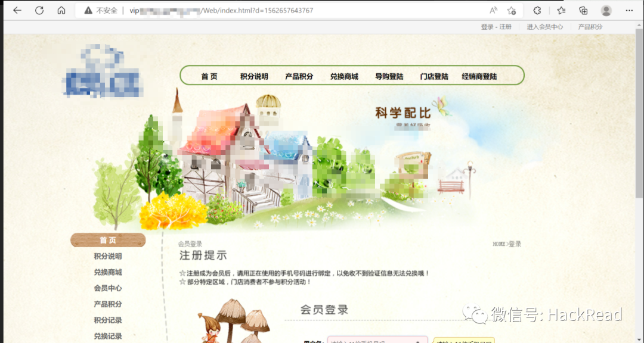Reload the page with refresh icon
The image size is (644, 343).
pos(39,11)
